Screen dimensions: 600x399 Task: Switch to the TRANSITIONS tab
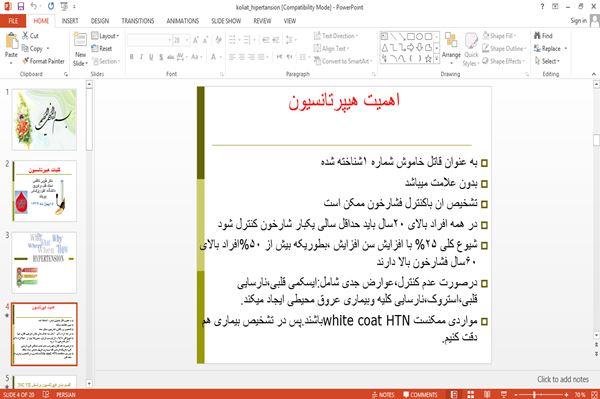click(137, 21)
